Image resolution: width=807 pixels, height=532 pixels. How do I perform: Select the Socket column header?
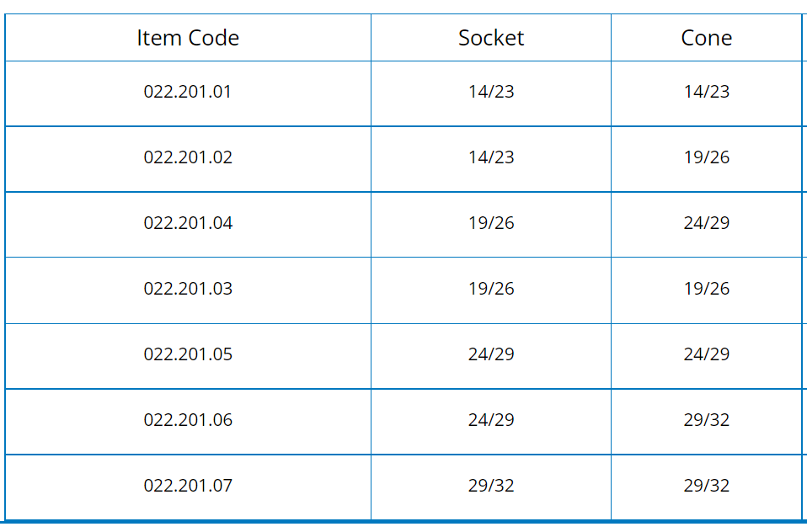click(491, 38)
